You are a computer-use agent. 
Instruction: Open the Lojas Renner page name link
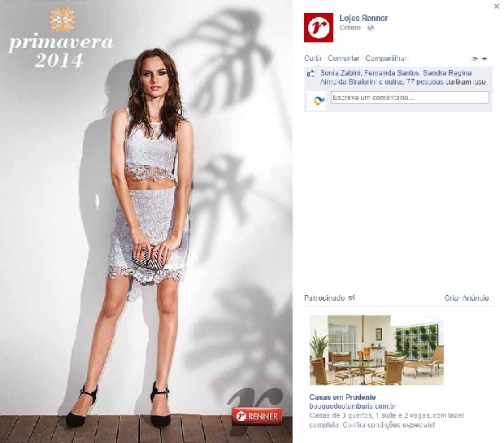tap(363, 18)
